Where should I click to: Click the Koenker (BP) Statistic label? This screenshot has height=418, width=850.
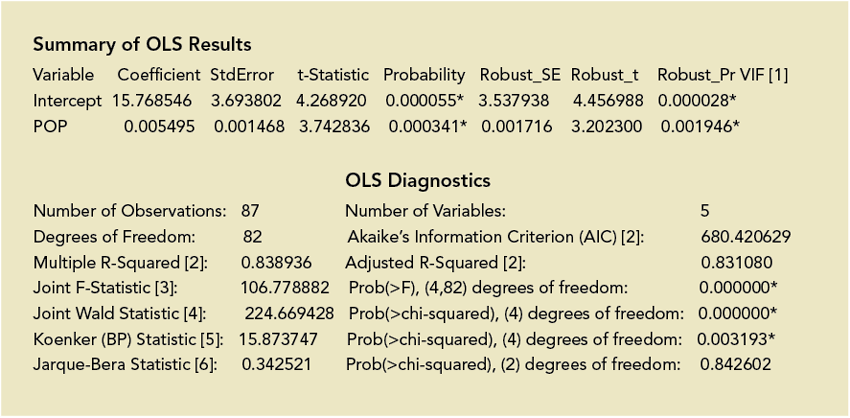point(127,339)
